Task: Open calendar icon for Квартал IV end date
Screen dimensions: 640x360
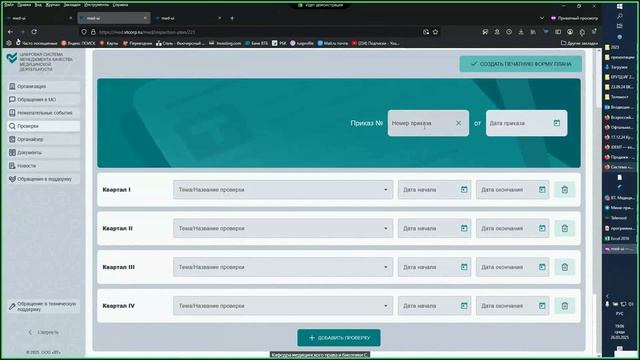Action: (542, 306)
